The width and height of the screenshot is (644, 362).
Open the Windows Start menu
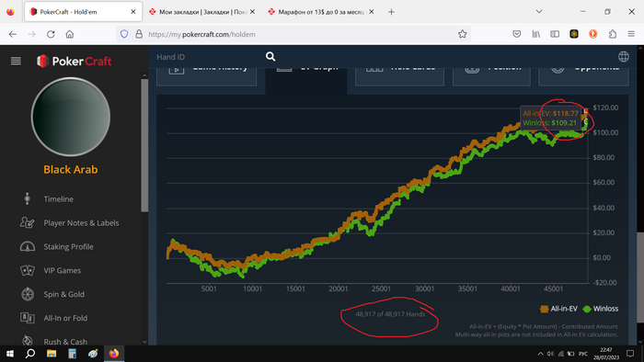pos(10,354)
